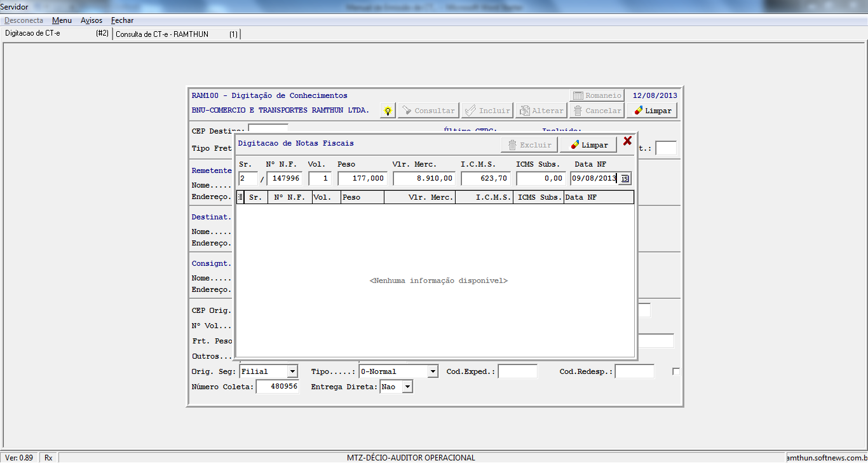
Task: Expand the Entrega Direta dropdown showing Nao
Action: point(407,387)
